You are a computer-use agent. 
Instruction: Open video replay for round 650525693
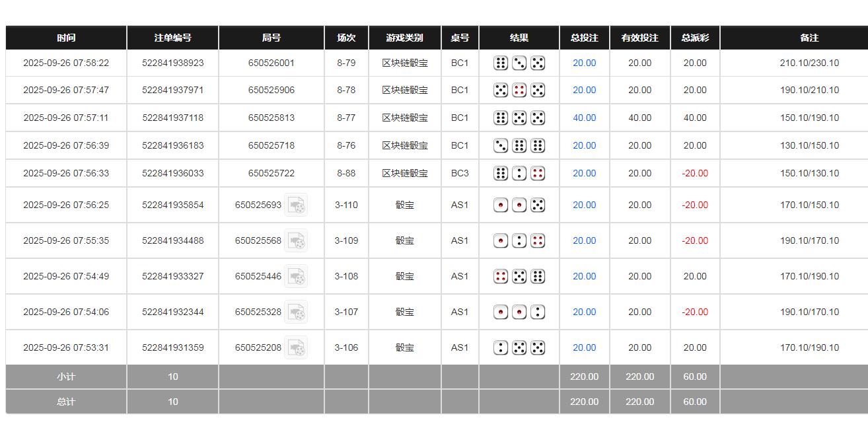click(296, 205)
